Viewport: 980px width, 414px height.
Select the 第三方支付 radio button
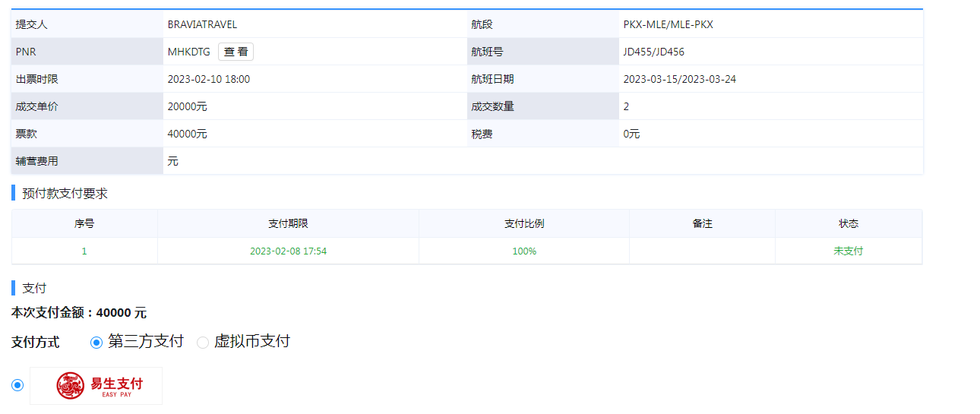96,342
